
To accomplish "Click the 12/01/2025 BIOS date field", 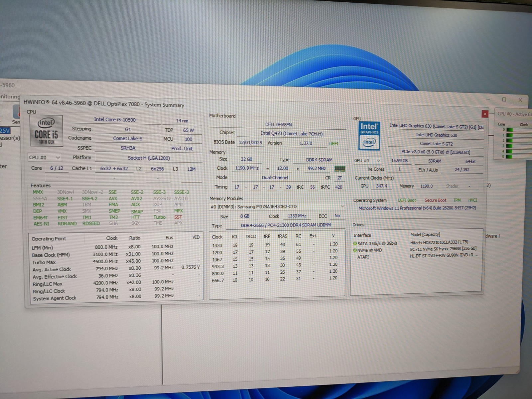I will point(250,143).
